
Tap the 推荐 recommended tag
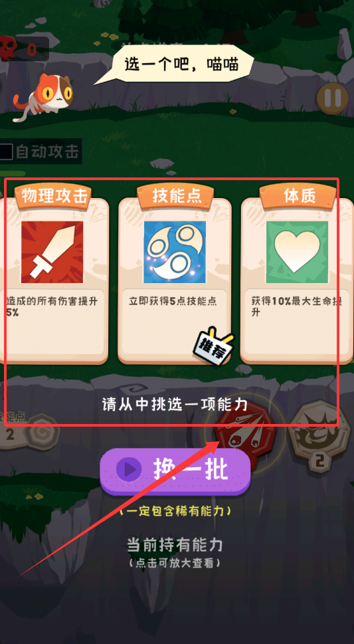click(214, 346)
